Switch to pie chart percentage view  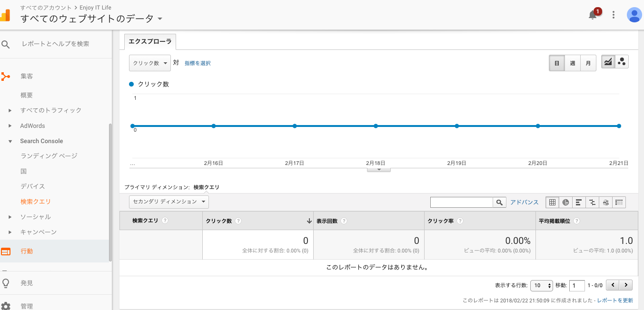(565, 203)
